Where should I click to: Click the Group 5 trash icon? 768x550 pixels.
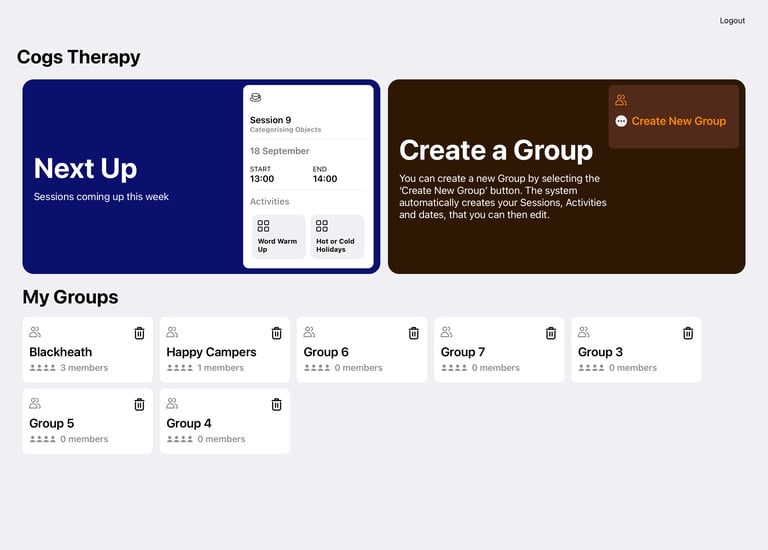click(140, 405)
